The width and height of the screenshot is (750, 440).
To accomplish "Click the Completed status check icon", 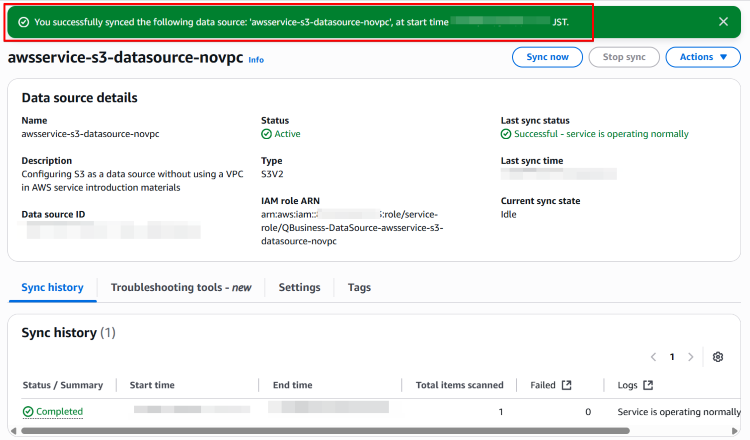I will pyautogui.click(x=28, y=412).
